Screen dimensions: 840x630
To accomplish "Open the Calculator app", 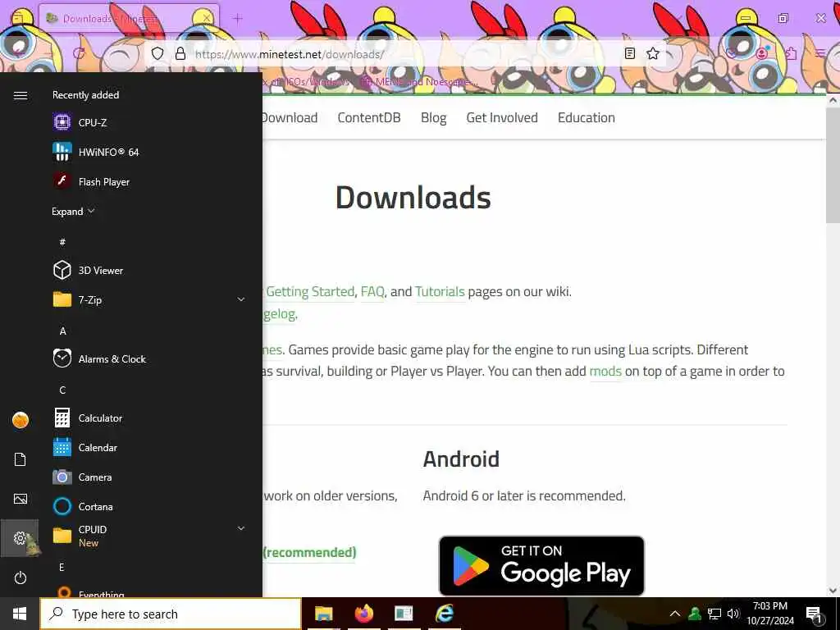I will 150,418.
